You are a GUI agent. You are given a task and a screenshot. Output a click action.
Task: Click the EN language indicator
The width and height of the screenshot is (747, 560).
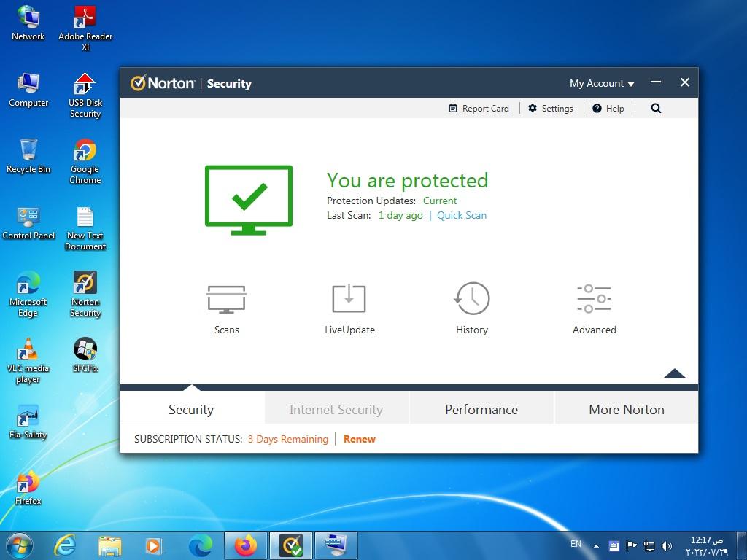576,544
